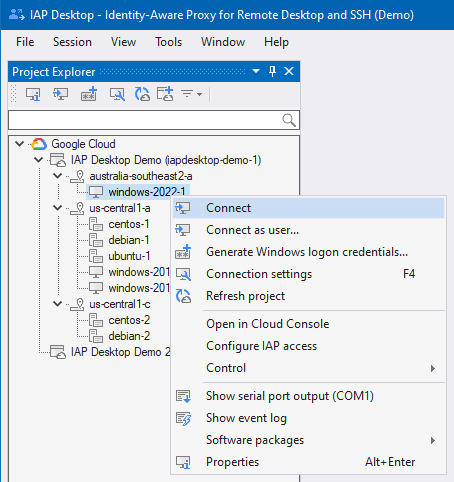
Task: Open the filter dropdown in the toolbar
Action: [x=192, y=94]
